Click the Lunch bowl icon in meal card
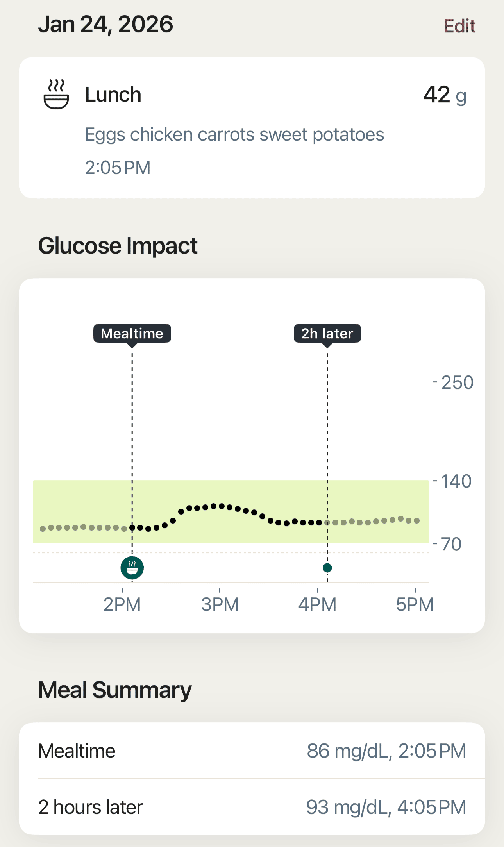This screenshot has height=847, width=504. pyautogui.click(x=56, y=95)
